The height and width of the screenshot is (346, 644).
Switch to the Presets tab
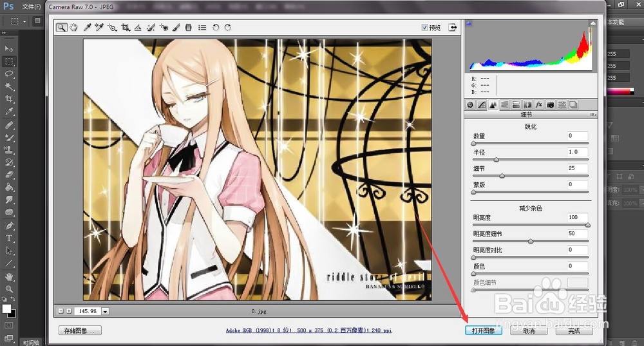[562, 105]
